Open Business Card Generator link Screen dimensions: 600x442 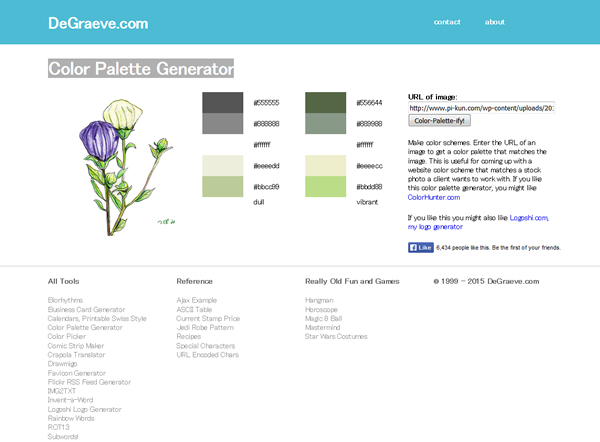coord(86,310)
